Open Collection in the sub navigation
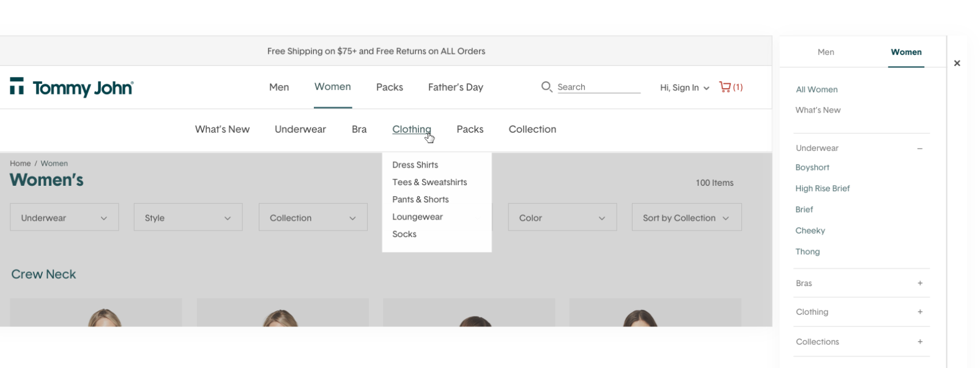 tap(532, 130)
